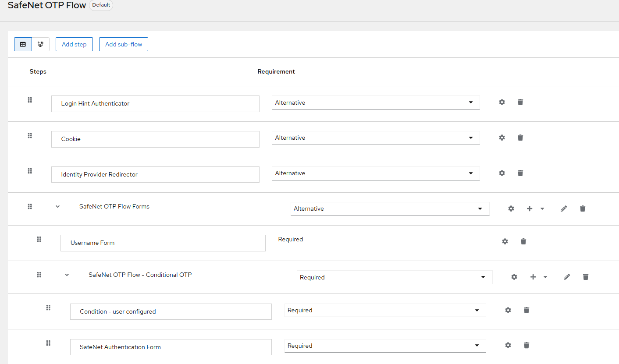Switch to table view

click(x=23, y=44)
